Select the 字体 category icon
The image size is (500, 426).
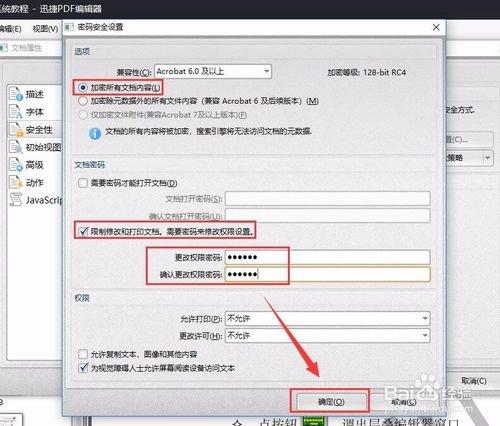tap(16, 112)
